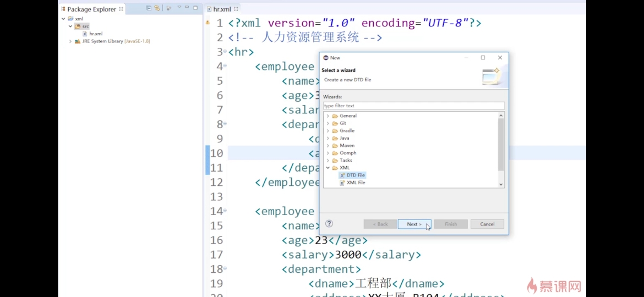Click salary 3000 text on line 17
Viewport: 644px width, 297px height.
pyautogui.click(x=351, y=254)
